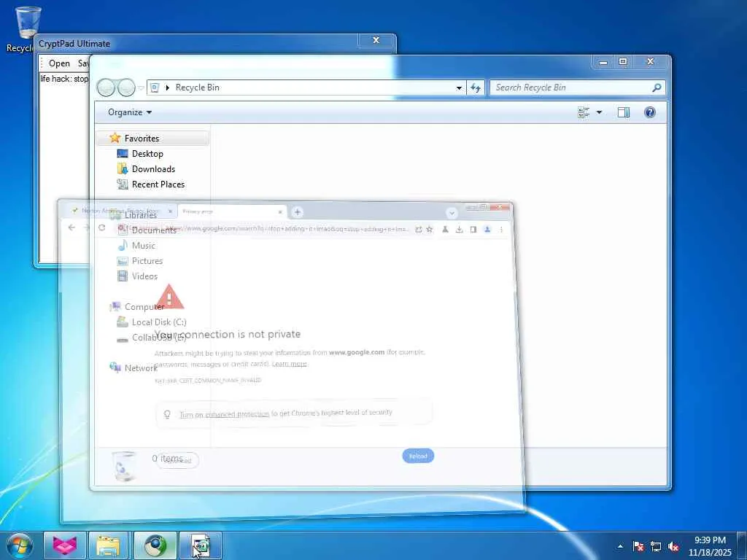
Task: Open the recent pages dropdown beside Forward
Action: pos(141,87)
